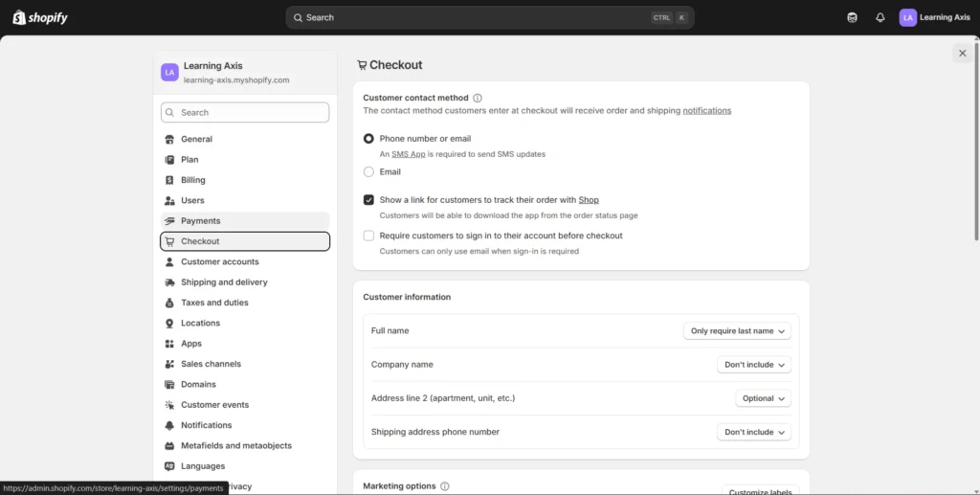
Task: Click the Checkout cart icon in sidebar
Action: pos(169,241)
